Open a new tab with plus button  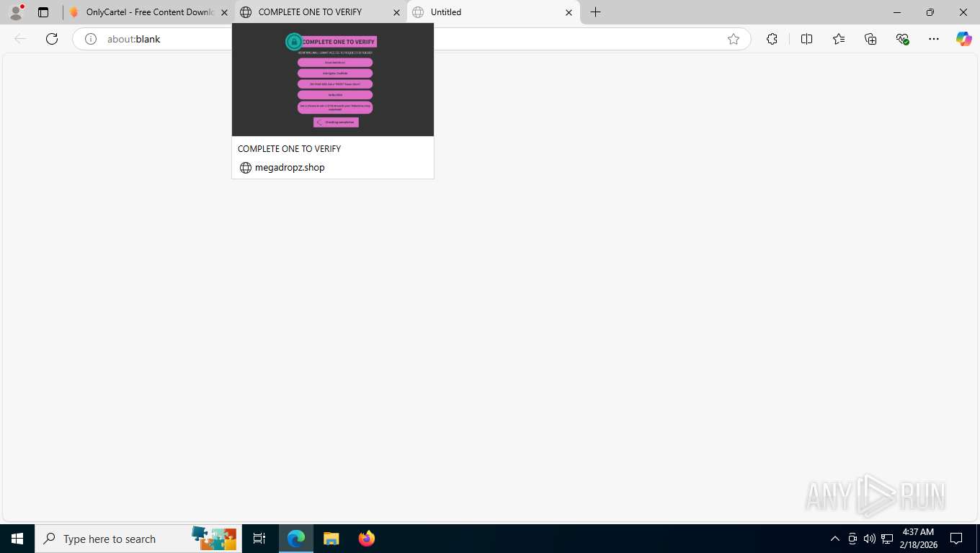596,12
